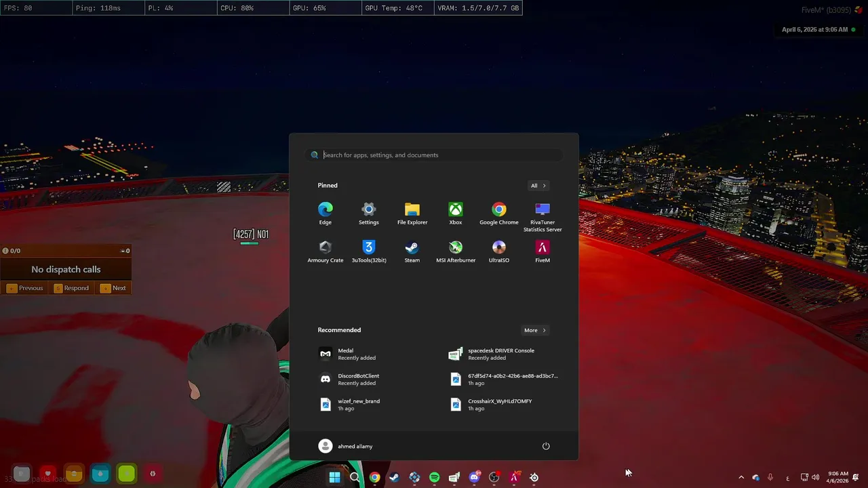868x488 pixels.
Task: Open RivaTuner Statistics Server
Action: click(542, 217)
